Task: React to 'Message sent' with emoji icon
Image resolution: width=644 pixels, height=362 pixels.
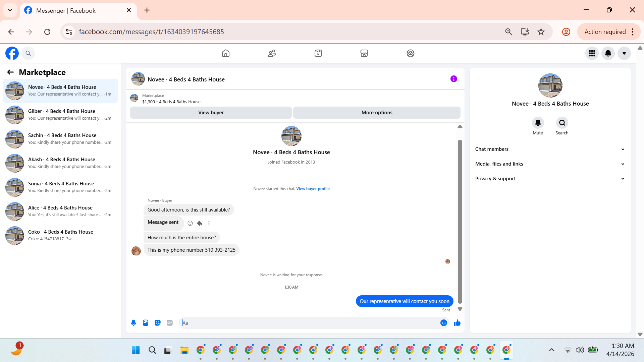Action: click(190, 223)
